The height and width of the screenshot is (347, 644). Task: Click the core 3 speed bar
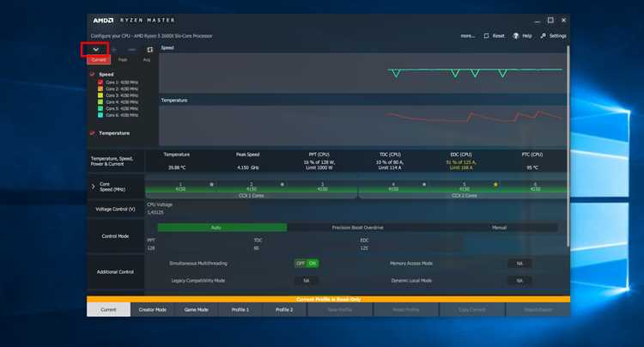click(x=322, y=189)
